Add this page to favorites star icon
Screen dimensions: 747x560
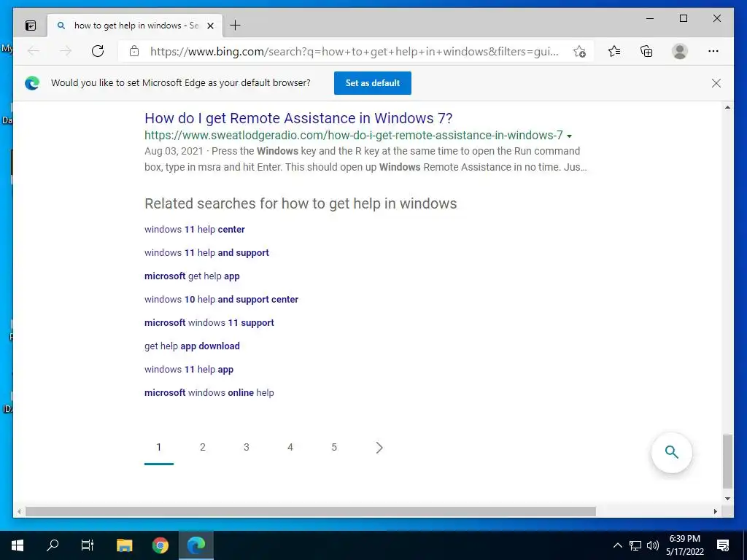(579, 52)
